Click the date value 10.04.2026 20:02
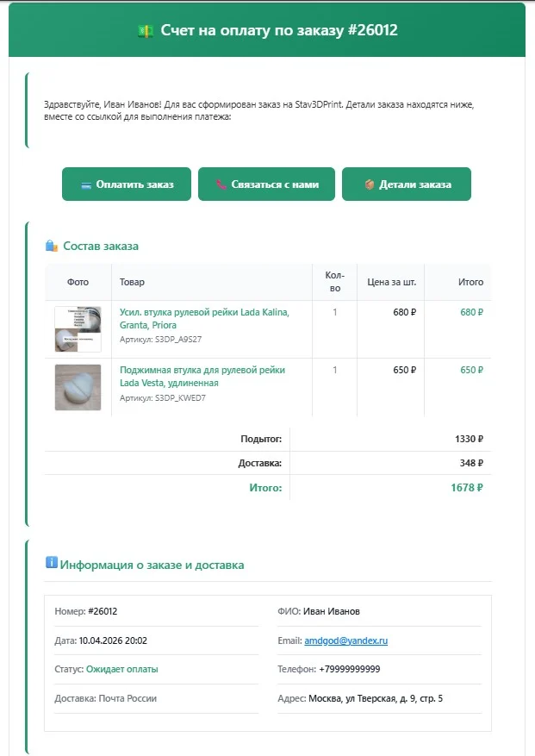This screenshot has width=535, height=756. click(x=113, y=640)
